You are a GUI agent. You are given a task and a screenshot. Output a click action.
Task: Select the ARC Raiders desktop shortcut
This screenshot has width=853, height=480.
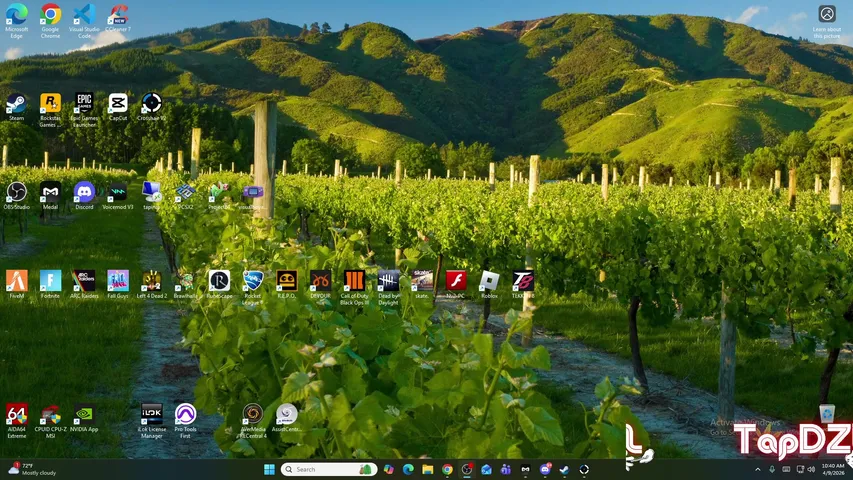tap(84, 284)
